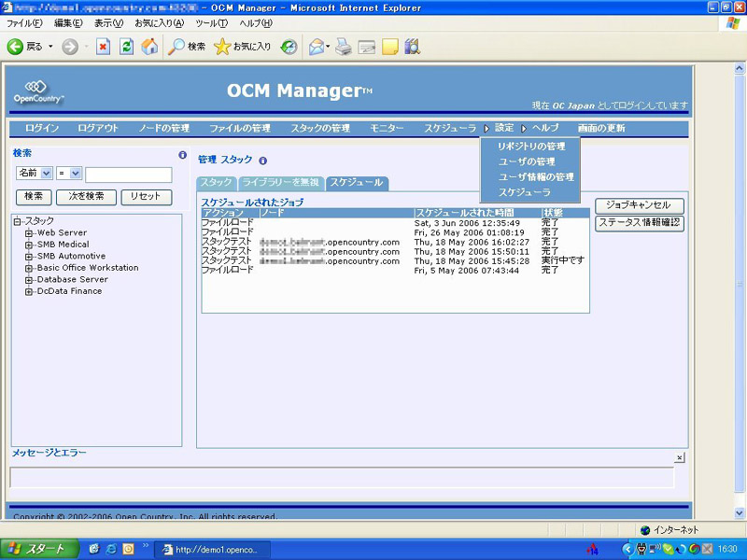Click Internet Explorer quick launch icon

pyautogui.click(x=111, y=549)
